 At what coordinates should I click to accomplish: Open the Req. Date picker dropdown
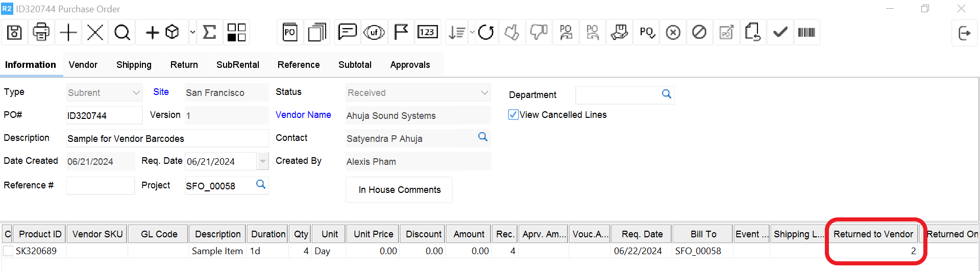(x=262, y=161)
